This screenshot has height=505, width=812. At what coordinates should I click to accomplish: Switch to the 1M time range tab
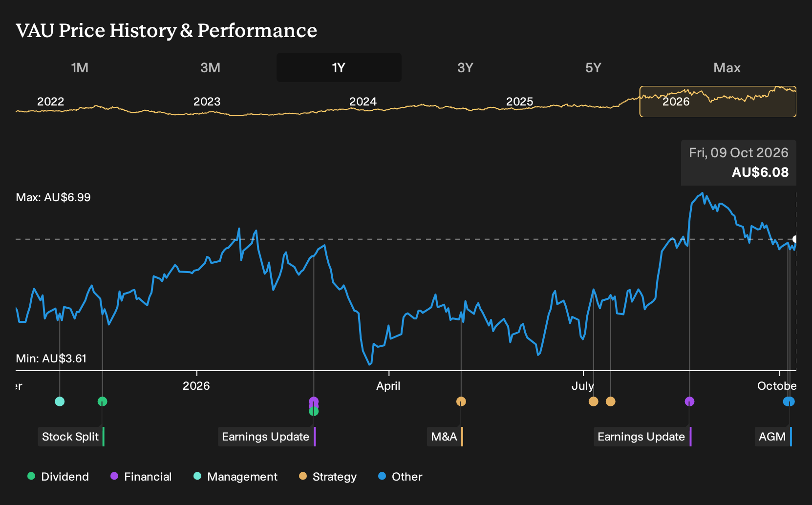pos(80,67)
